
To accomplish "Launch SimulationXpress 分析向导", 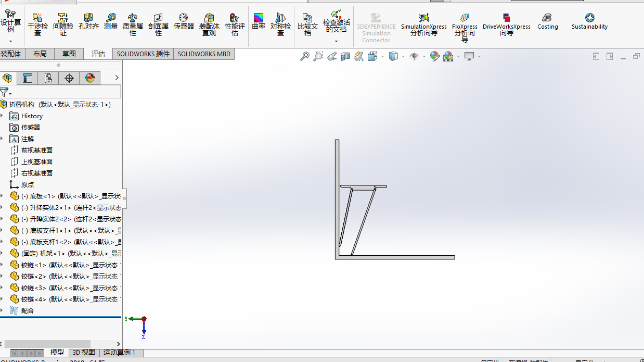I will click(x=423, y=24).
